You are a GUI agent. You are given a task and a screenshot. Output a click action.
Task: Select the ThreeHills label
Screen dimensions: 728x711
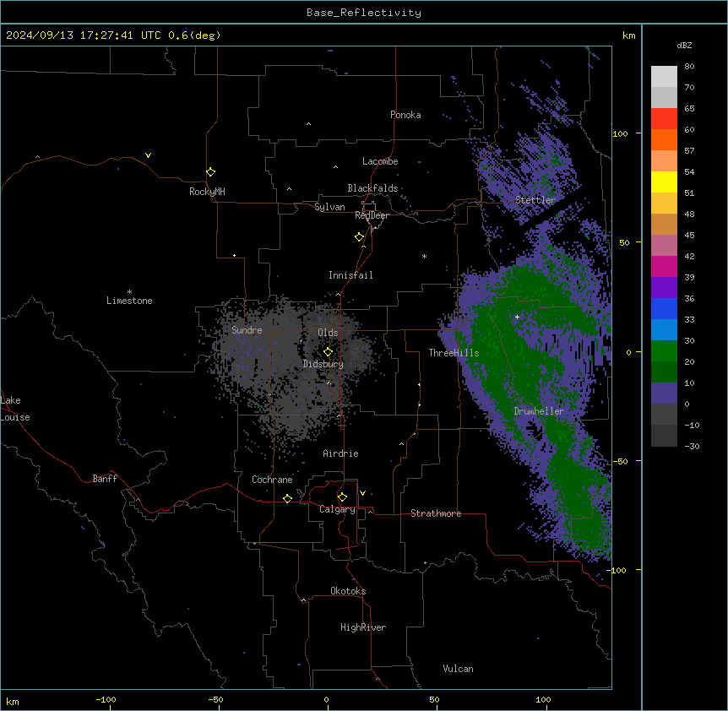point(454,353)
